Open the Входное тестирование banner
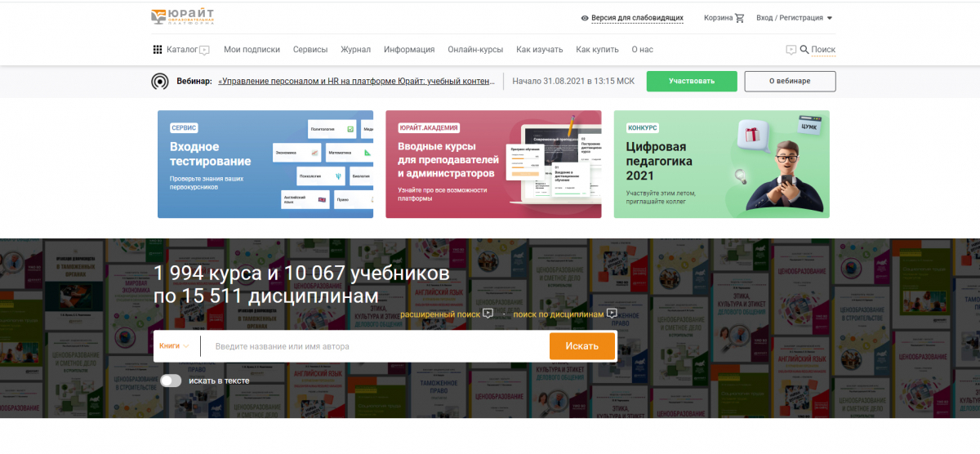 pos(265,164)
